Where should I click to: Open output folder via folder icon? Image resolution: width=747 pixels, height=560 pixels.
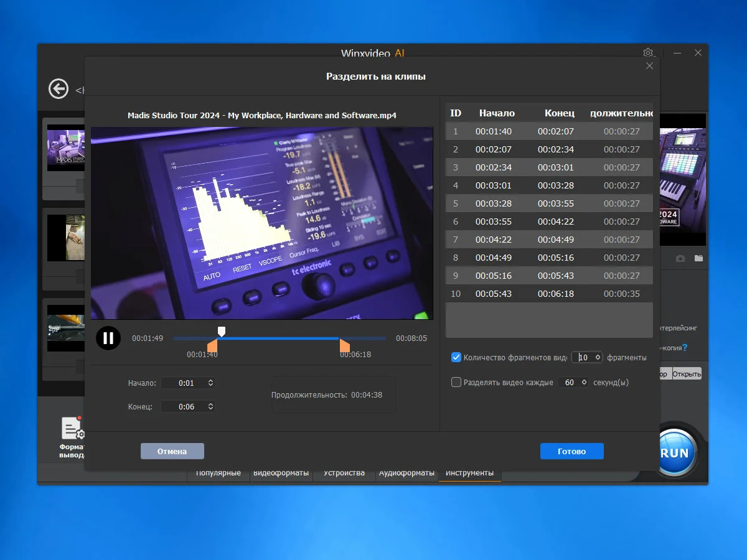(699, 258)
